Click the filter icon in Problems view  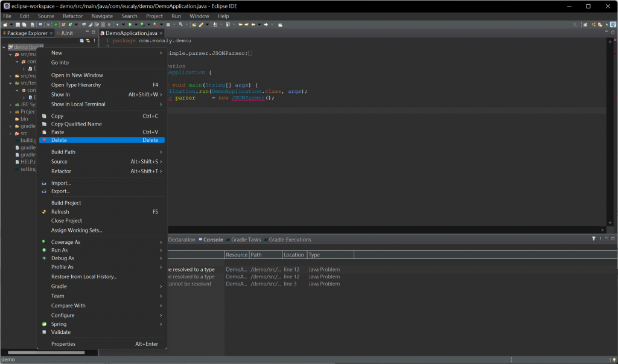(x=594, y=239)
